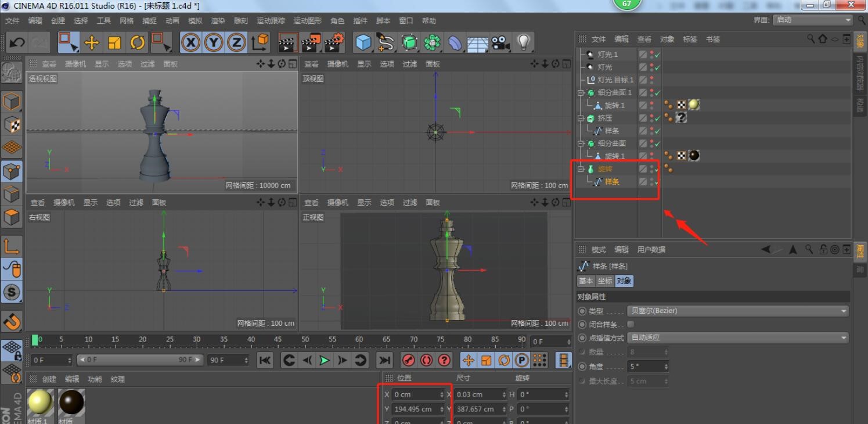Viewport: 868px width, 424px height.
Task: Toggle the Z axis lock
Action: tap(236, 42)
